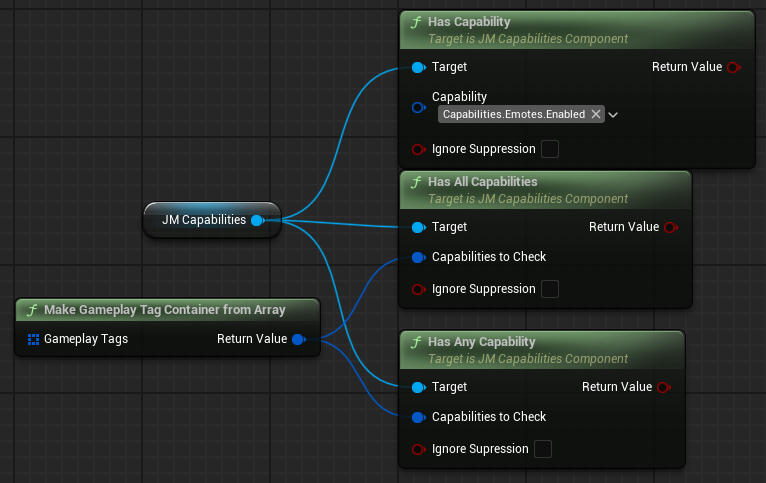Screen dimensions: 766x483
Task: Click the Capabilities.Emotes.Enabled tag chip
Action: (x=514, y=115)
